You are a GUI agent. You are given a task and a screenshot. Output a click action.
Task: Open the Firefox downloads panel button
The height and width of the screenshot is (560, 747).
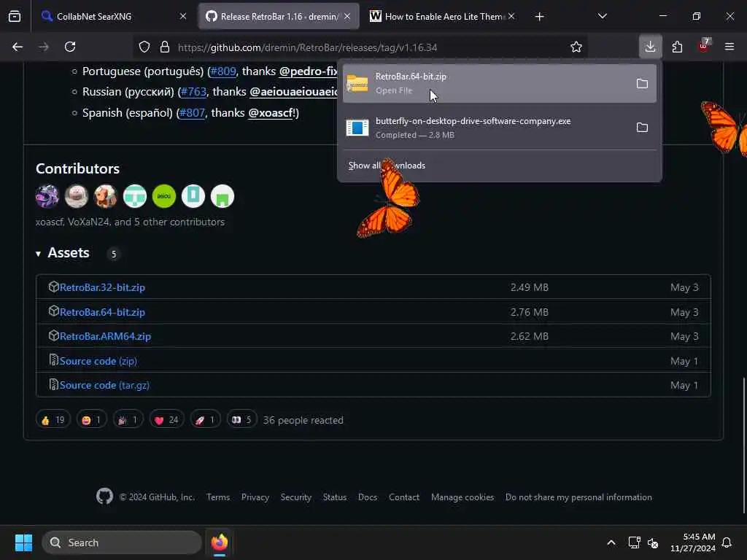click(650, 47)
